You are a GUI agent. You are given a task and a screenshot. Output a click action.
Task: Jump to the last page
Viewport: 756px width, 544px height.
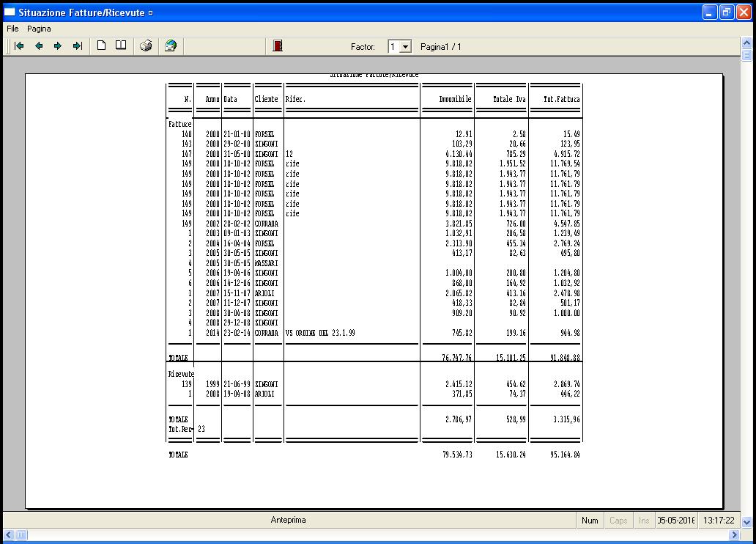(77, 46)
